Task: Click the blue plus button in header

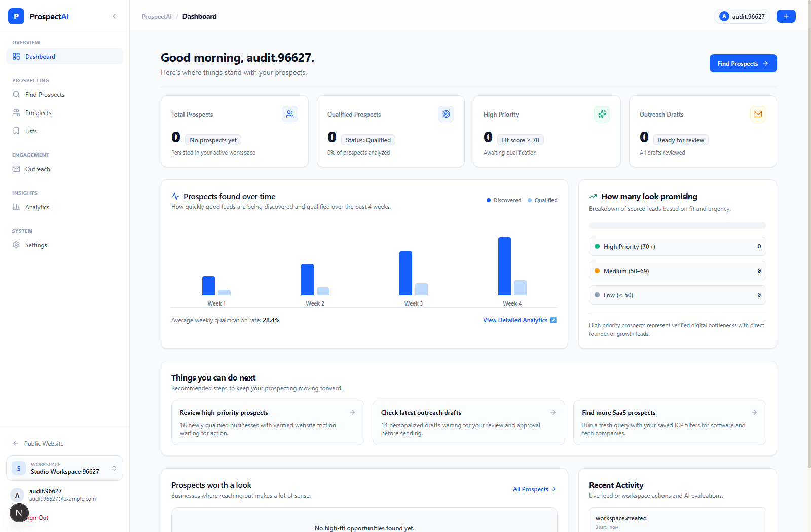Action: [x=786, y=16]
